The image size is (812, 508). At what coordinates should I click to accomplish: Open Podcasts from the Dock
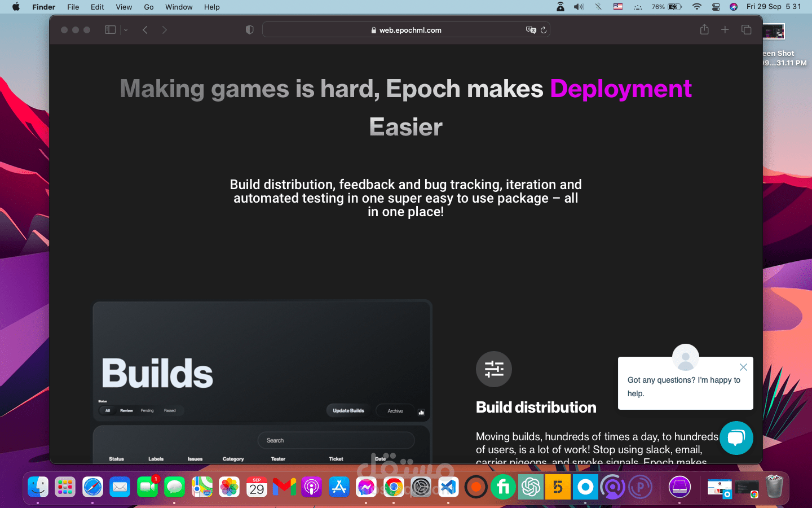(x=311, y=487)
